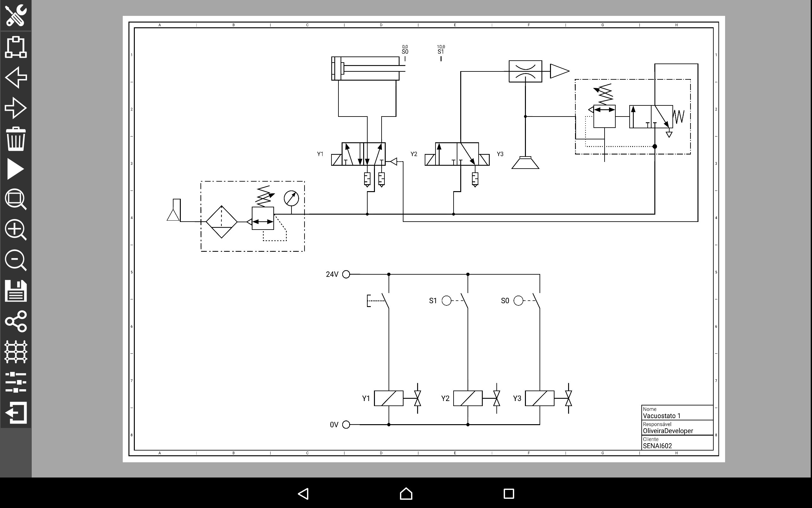Image resolution: width=812 pixels, height=508 pixels.
Task: Select the Y1 5/2 directional valve symbol
Action: pyautogui.click(x=364, y=154)
